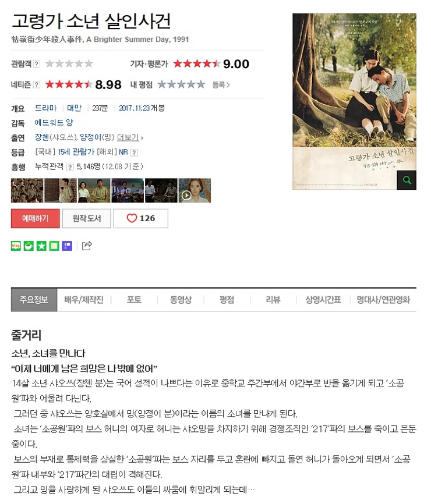Image resolution: width=431 pixels, height=504 pixels.
Task: Open 등록 to register my rating
Action: 221,85
